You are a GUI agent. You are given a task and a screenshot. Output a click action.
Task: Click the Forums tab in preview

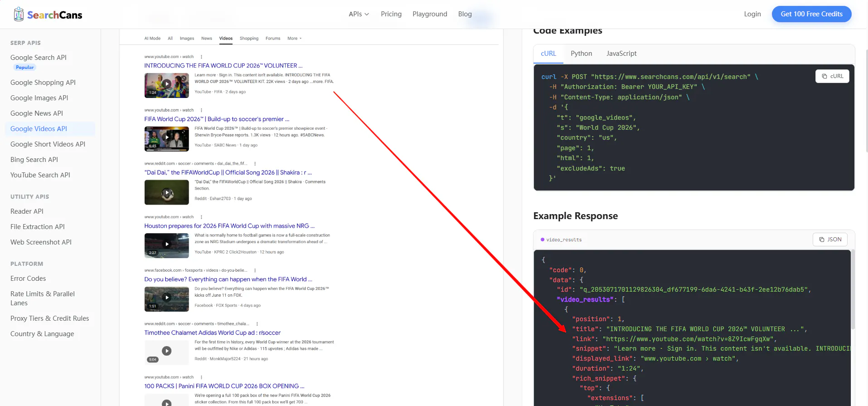(273, 39)
